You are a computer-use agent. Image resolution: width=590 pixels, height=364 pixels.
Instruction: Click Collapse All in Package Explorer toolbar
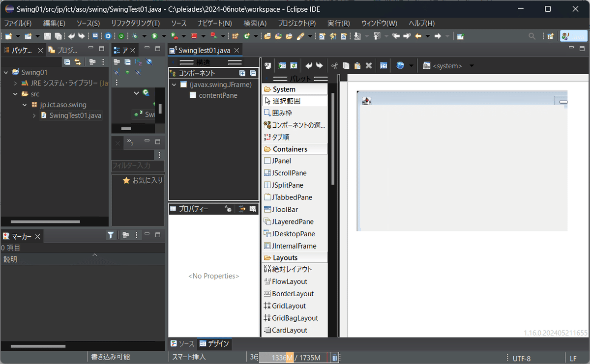67,62
